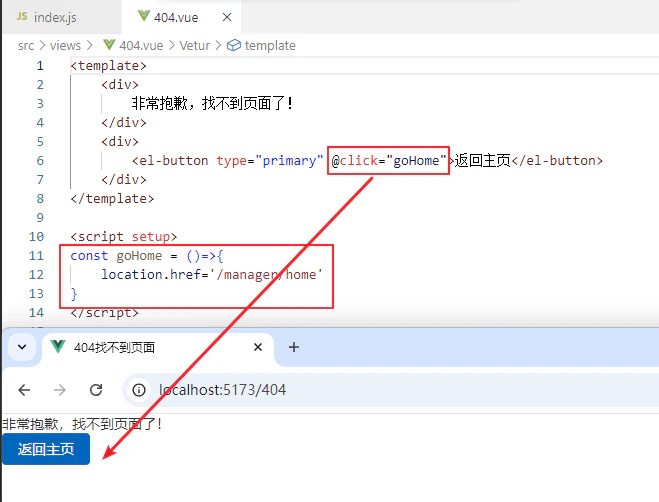Click the const goHome declaration on line 11

pos(147,256)
